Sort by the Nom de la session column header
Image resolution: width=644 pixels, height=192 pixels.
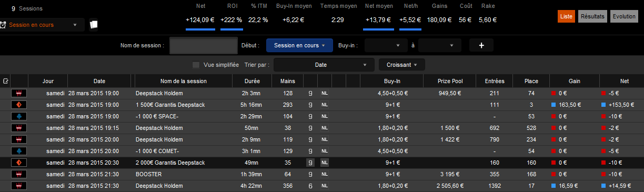184,81
